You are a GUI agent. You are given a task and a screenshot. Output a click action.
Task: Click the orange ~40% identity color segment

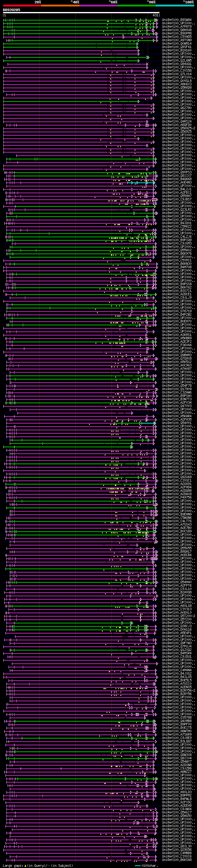click(60, 6)
